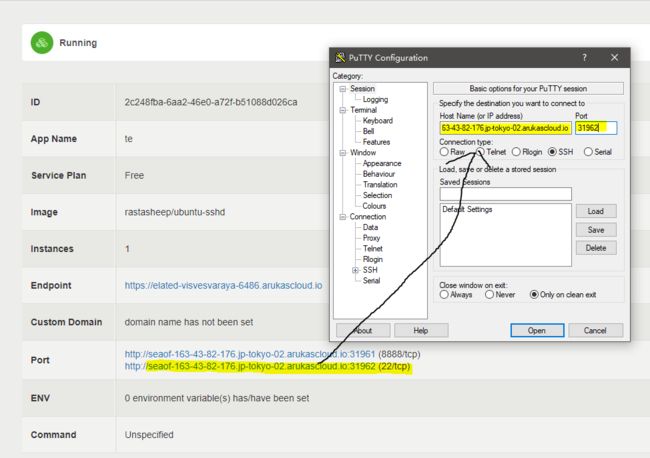Open the Features category

[x=376, y=142]
